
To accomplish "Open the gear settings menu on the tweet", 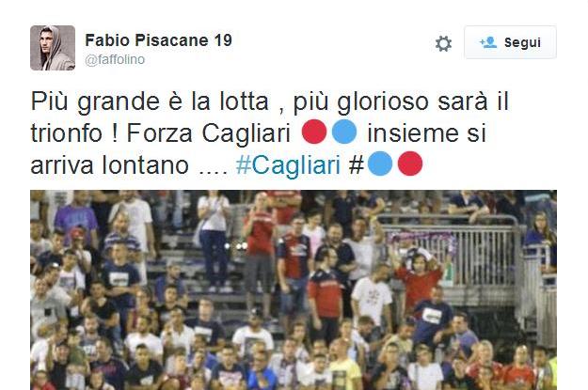I will pyautogui.click(x=443, y=43).
